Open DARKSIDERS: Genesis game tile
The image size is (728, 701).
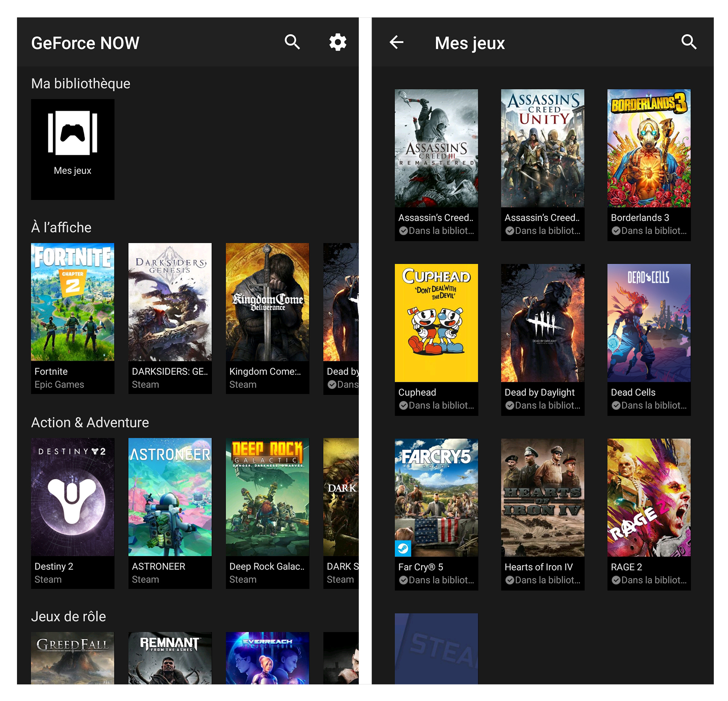point(170,302)
